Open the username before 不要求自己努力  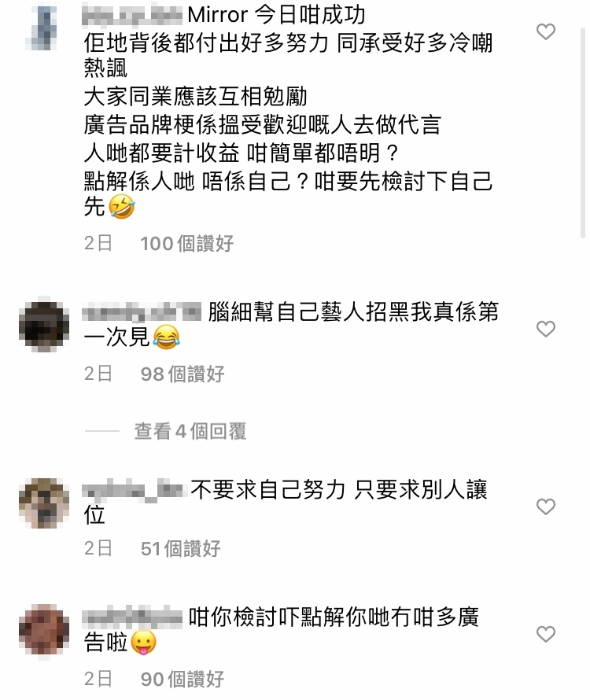[x=133, y=490]
